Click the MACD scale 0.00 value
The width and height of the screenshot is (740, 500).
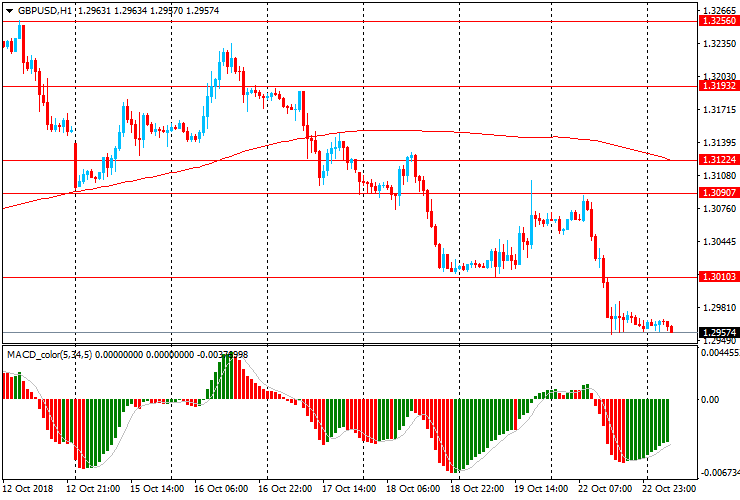click(x=710, y=400)
